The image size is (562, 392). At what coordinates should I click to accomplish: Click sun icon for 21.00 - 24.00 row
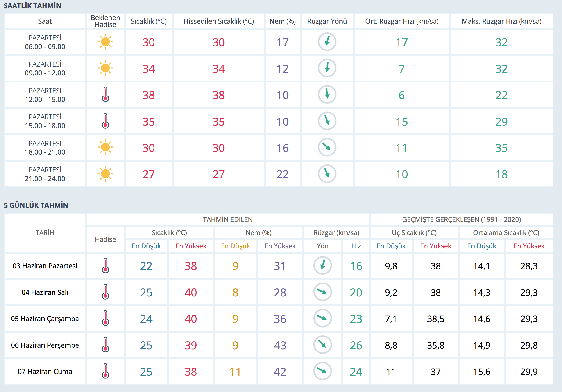105,174
